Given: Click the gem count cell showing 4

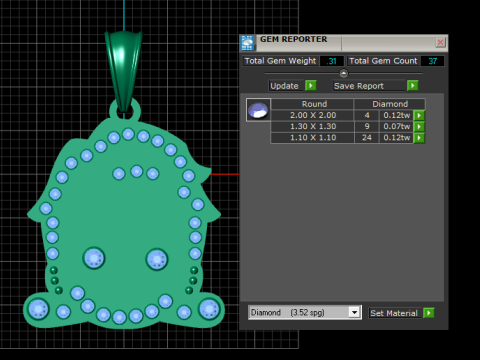Looking at the screenshot, I should tap(367, 115).
